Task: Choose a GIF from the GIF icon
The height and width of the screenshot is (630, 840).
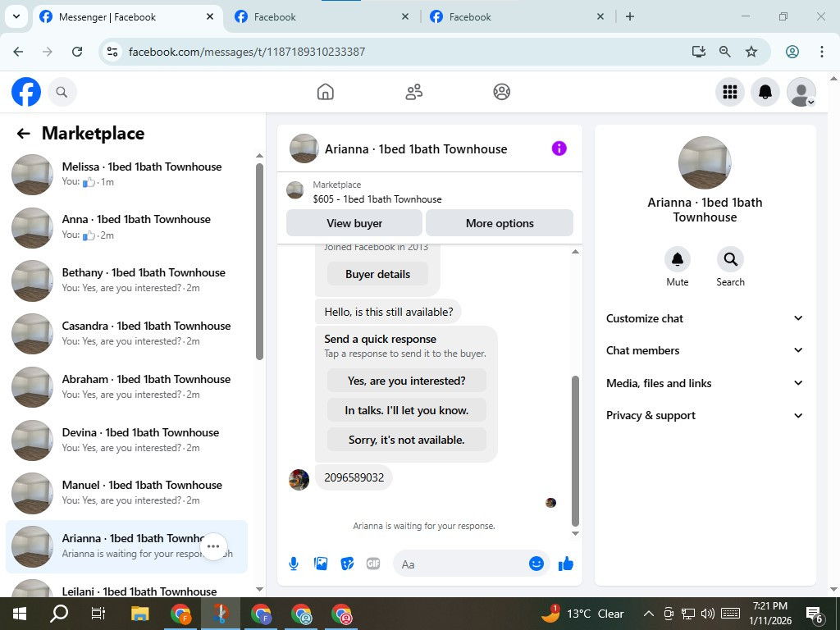Action: pyautogui.click(x=373, y=564)
